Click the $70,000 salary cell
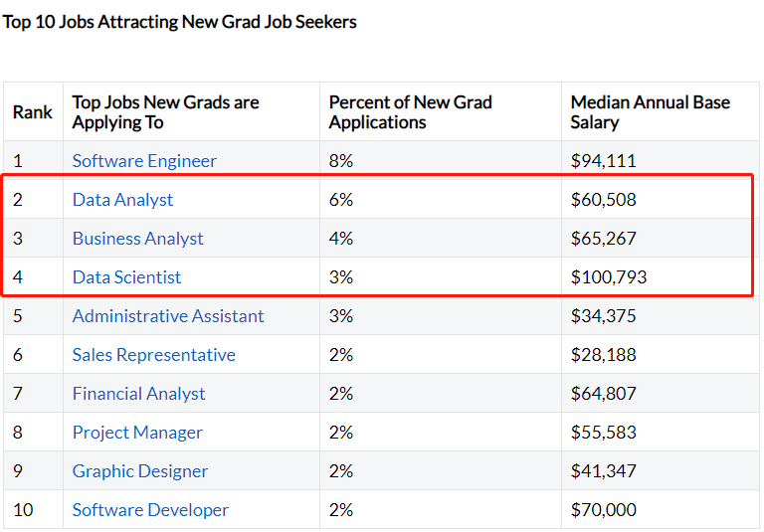This screenshot has width=764, height=532. 603,510
